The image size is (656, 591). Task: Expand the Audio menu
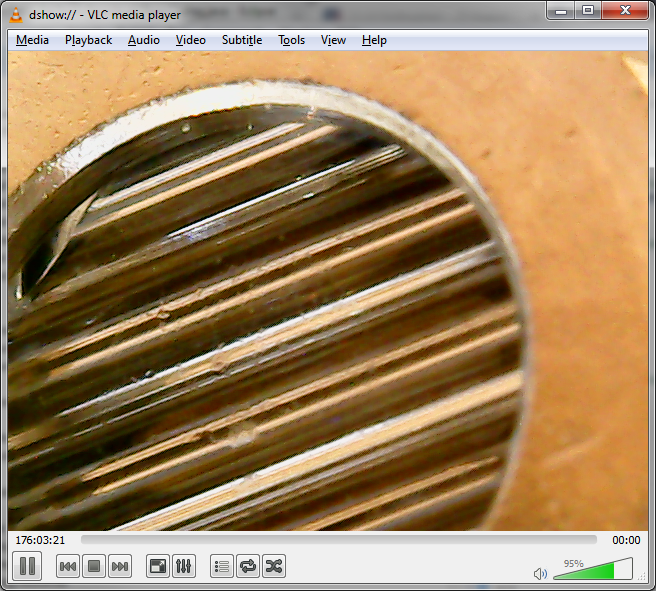coord(143,40)
